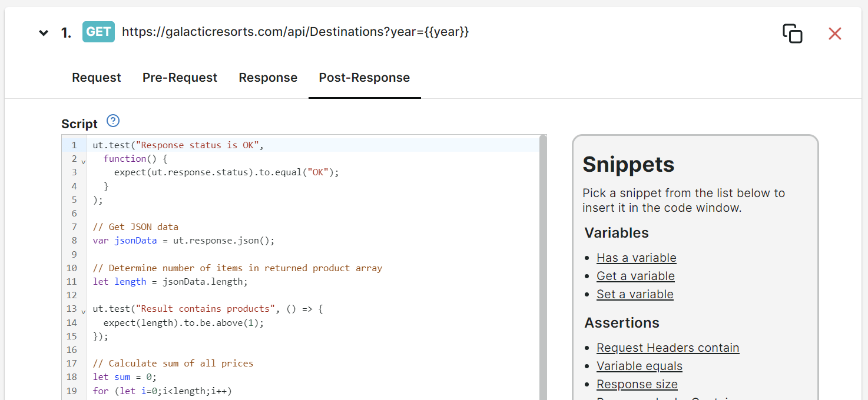Insert the 'Has a variable' snippet
Image resolution: width=868 pixels, height=400 pixels.
coord(637,258)
